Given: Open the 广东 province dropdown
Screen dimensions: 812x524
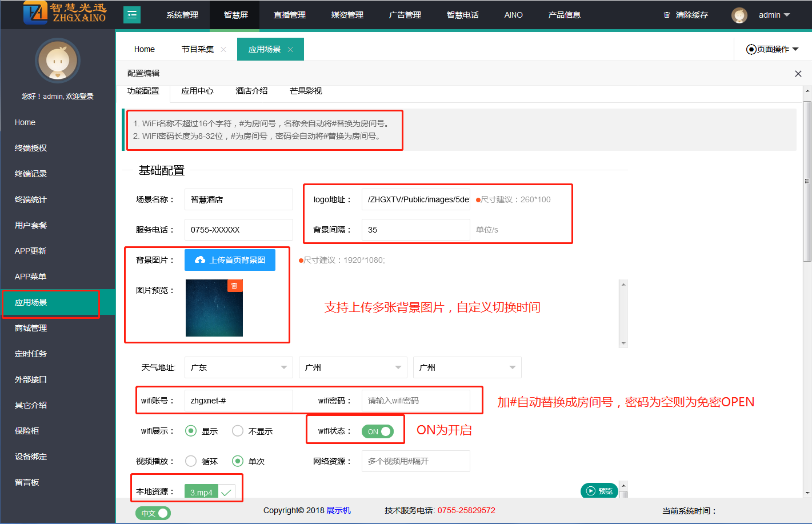Looking at the screenshot, I should (238, 367).
